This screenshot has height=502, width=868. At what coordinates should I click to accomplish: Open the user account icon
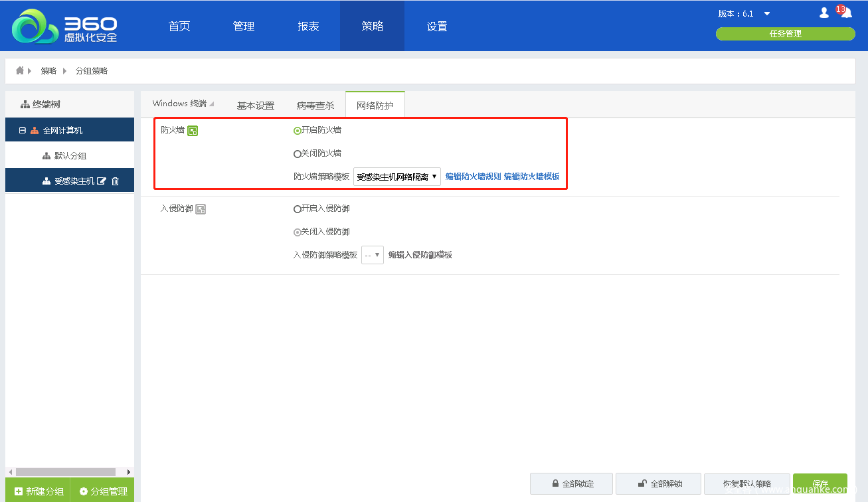(x=824, y=13)
